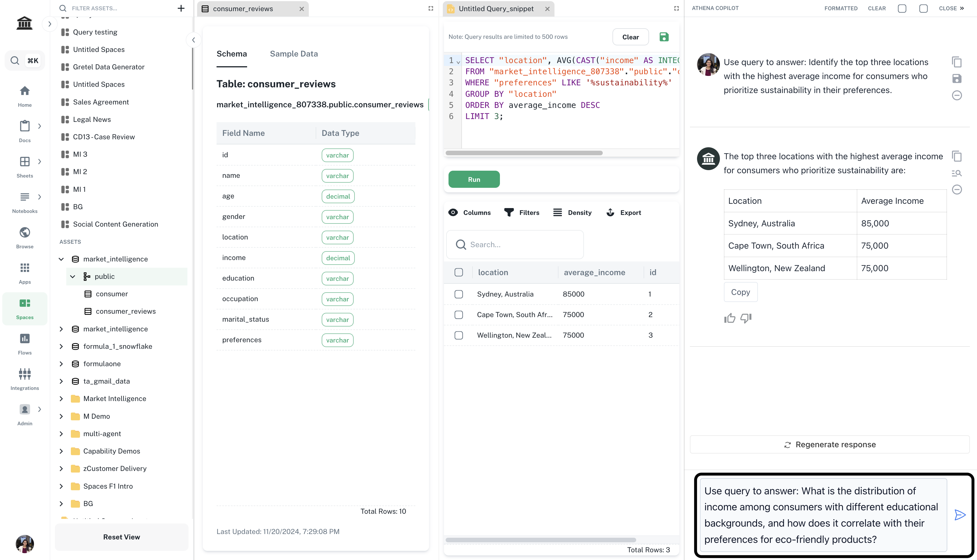Image resolution: width=977 pixels, height=560 pixels.
Task: Switch to the Sample Data tab
Action: pos(294,54)
